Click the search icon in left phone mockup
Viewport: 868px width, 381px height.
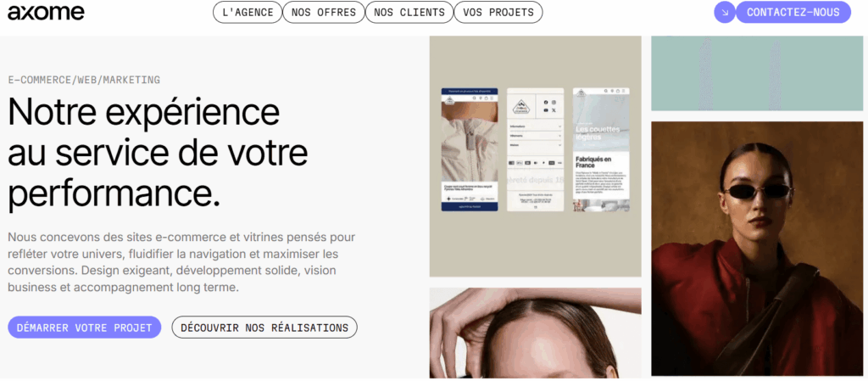475,98
